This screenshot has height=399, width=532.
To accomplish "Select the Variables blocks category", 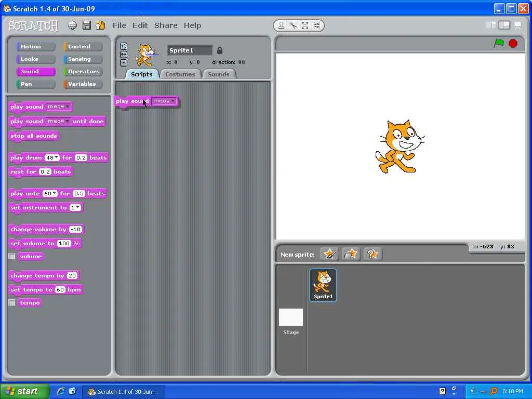I will pyautogui.click(x=83, y=84).
